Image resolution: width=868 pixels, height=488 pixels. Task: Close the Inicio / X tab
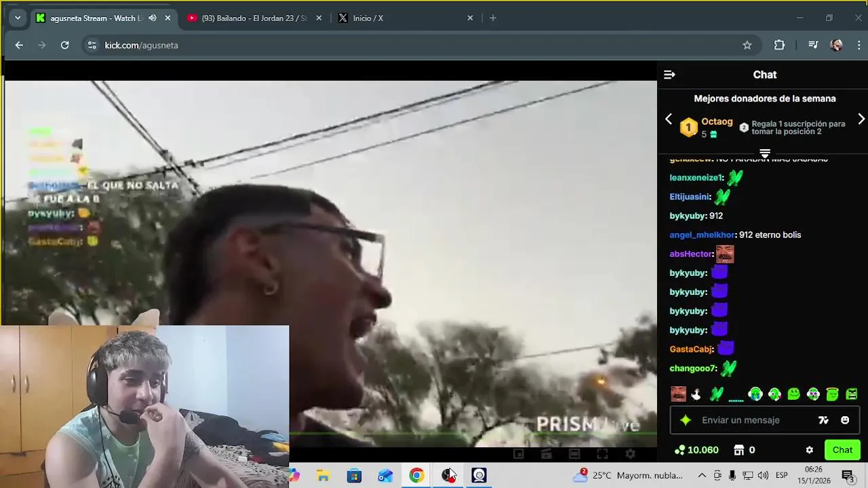tap(470, 18)
